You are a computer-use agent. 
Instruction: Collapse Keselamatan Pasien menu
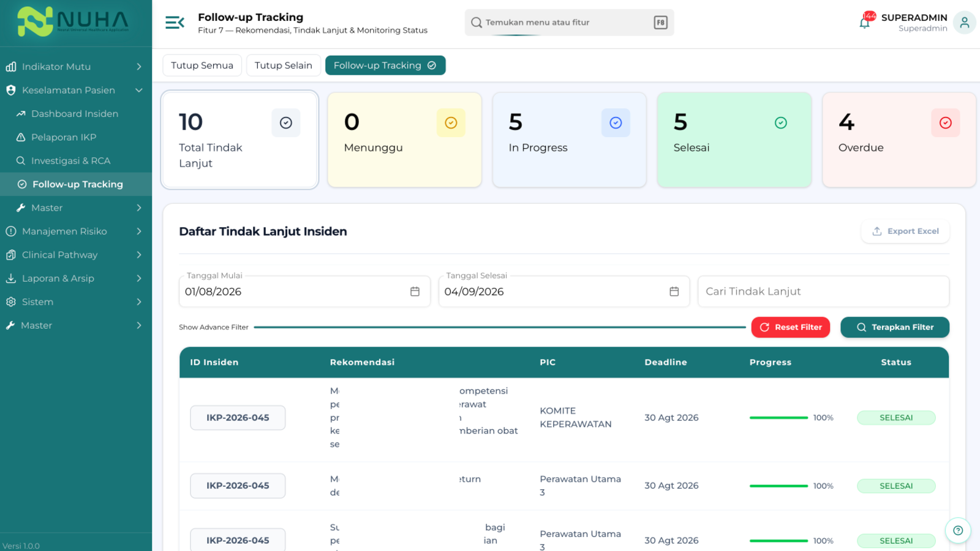coord(76,90)
